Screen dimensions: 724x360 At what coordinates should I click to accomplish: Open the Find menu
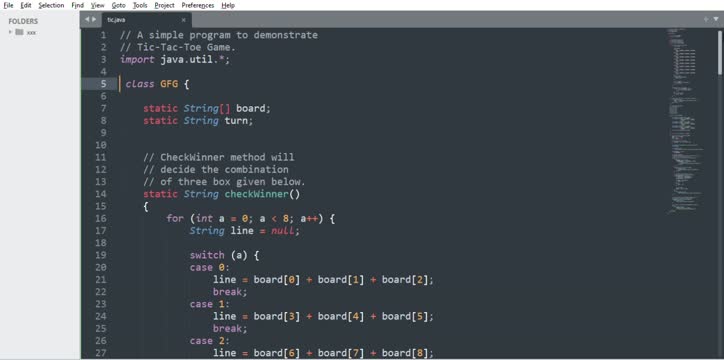[78, 6]
